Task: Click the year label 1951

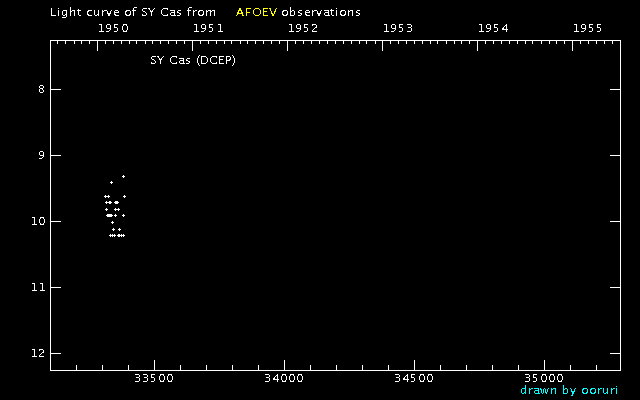Action: [209, 28]
